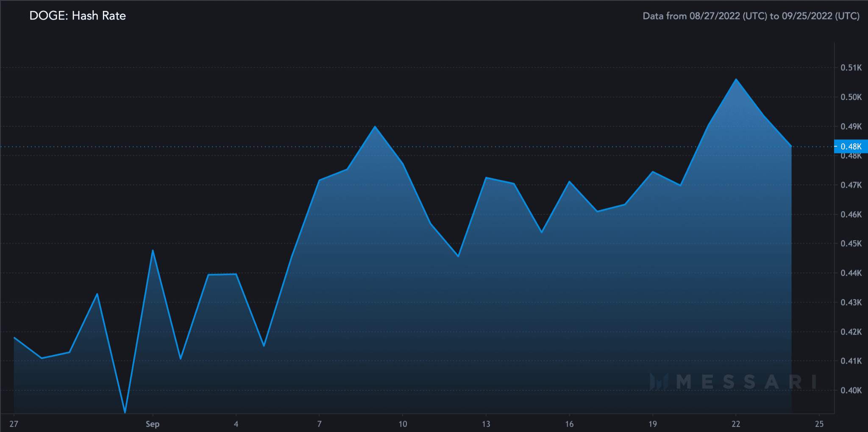Click the 0.45K y-axis label
Screen dimensions: 868x432
pyautogui.click(x=851, y=243)
